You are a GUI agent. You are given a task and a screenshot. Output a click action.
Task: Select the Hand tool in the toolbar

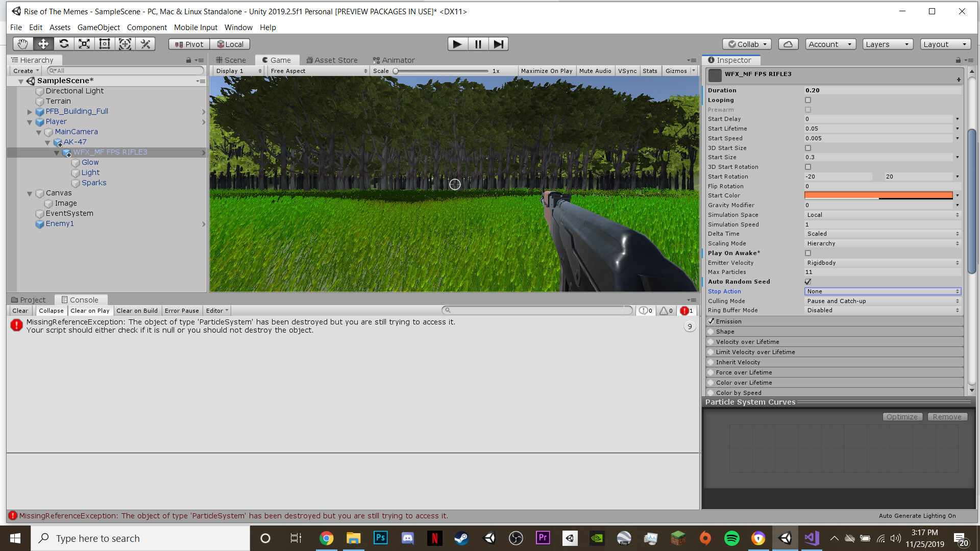pyautogui.click(x=22, y=44)
